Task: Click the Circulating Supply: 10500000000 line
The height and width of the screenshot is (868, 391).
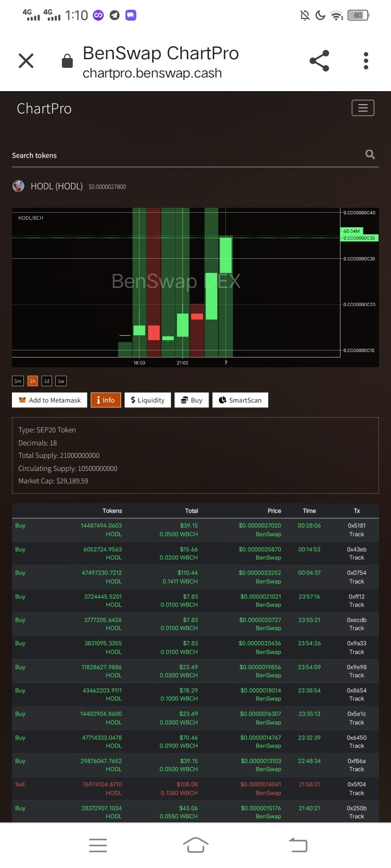Action: point(68,468)
